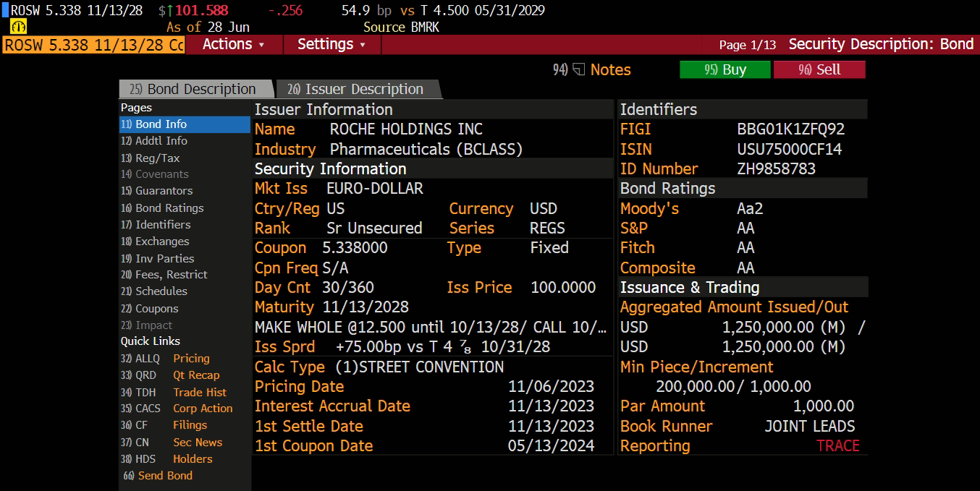This screenshot has height=491, width=980.
Task: Click the yellow info icon under ticker
Action: coord(19,27)
